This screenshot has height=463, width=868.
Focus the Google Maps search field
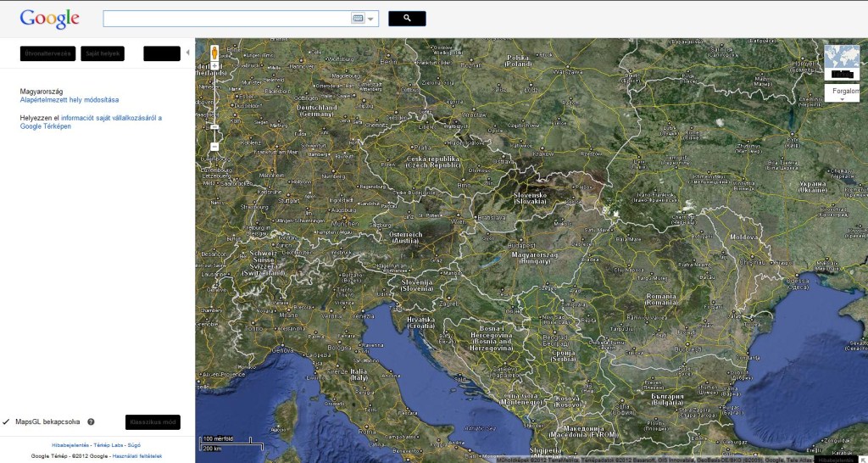227,19
